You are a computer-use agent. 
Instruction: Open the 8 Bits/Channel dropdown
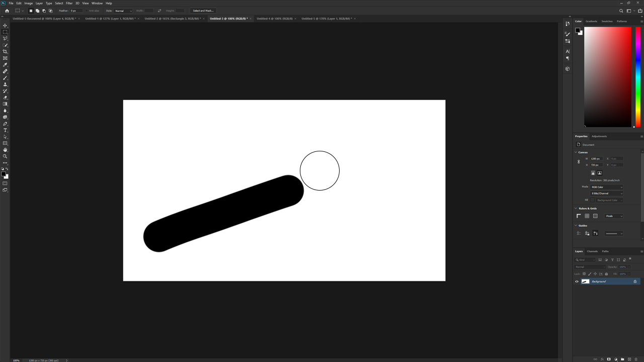(607, 194)
